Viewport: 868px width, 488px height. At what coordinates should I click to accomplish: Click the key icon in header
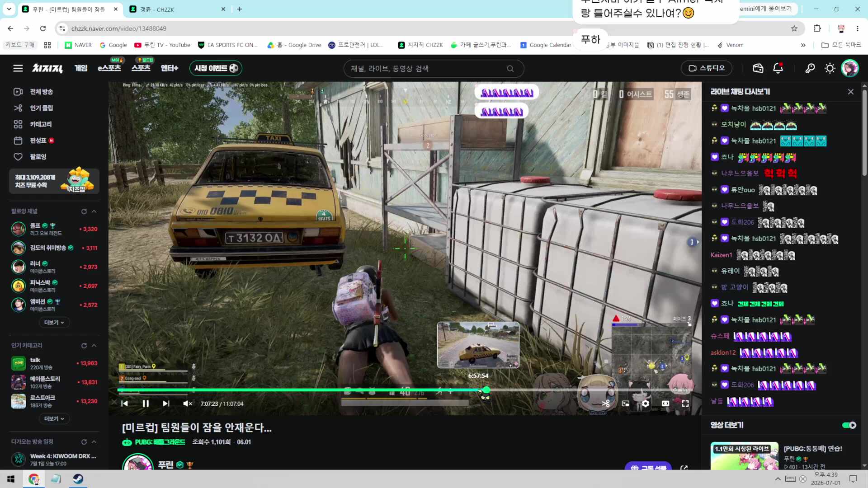pos(810,68)
